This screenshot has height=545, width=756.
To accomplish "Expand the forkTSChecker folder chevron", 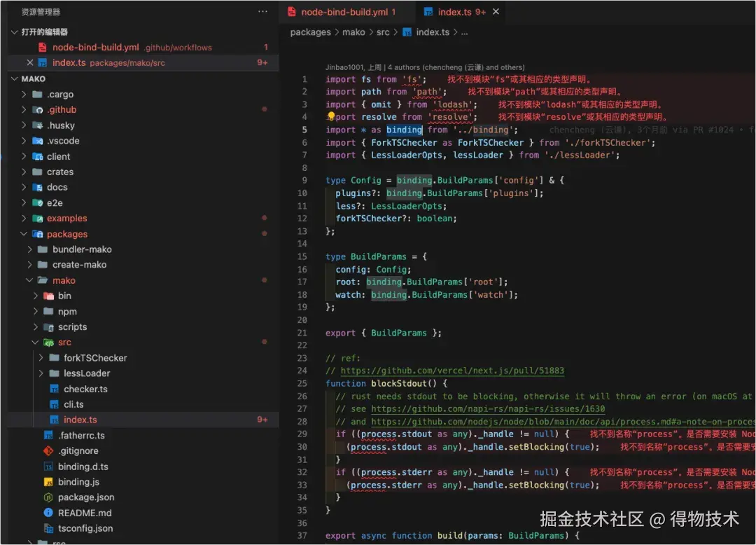I will [41, 358].
